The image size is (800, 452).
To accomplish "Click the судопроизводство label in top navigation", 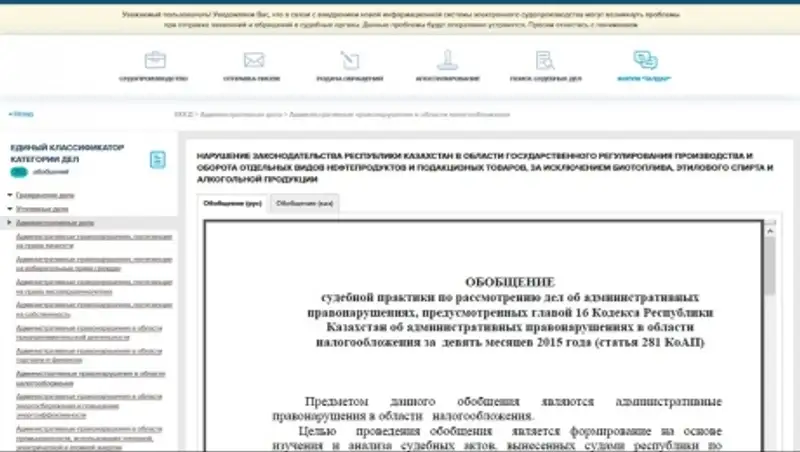I will 154,79.
